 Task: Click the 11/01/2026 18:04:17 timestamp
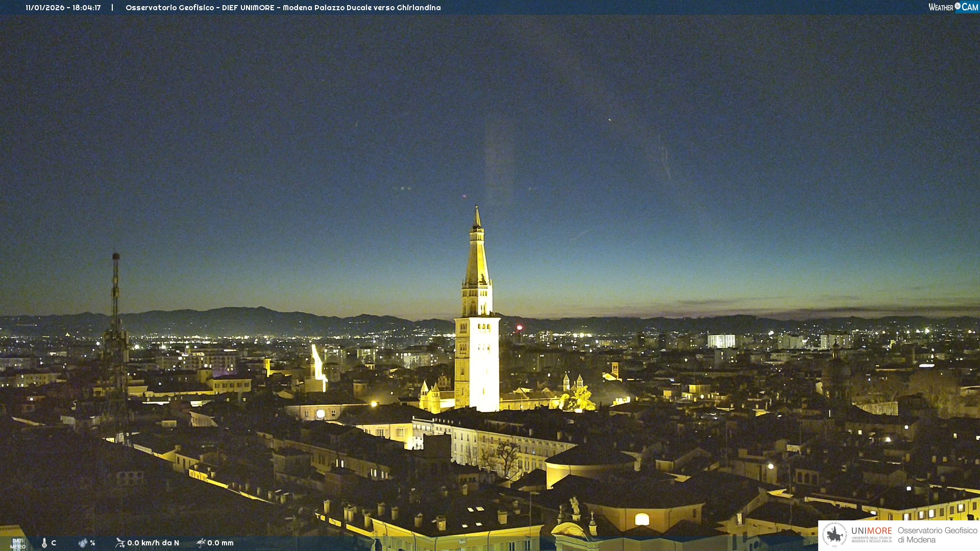point(63,8)
